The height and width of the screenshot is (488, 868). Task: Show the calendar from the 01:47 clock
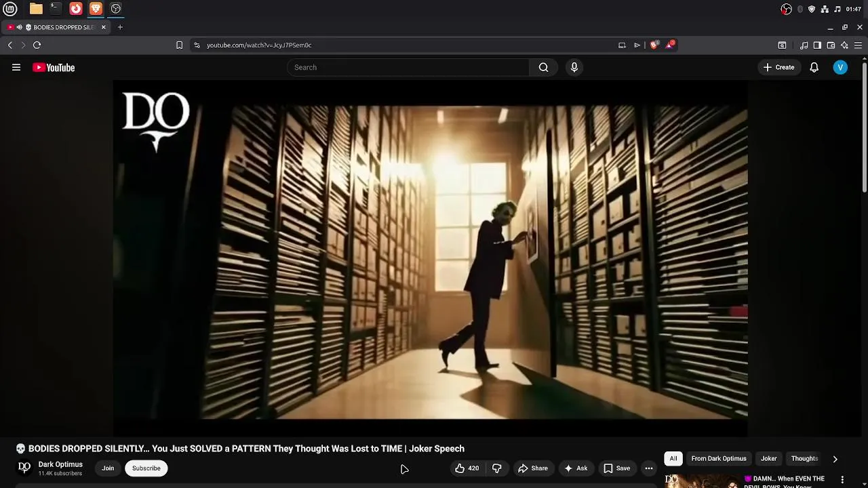(x=854, y=9)
